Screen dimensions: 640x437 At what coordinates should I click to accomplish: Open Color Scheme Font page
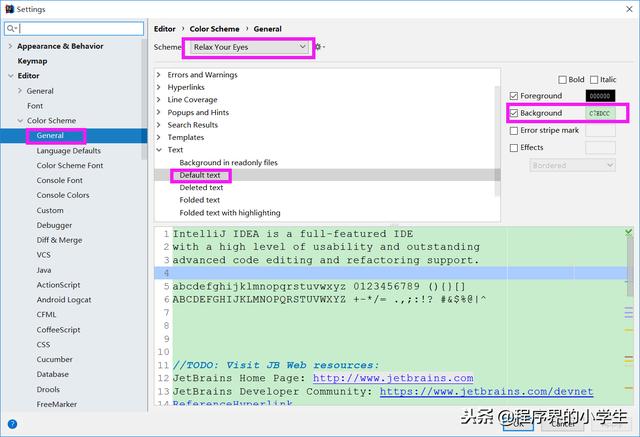pyautogui.click(x=70, y=165)
